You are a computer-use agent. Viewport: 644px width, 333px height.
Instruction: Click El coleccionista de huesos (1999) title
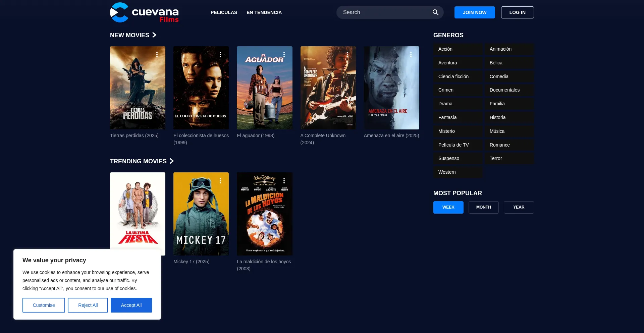click(201, 139)
